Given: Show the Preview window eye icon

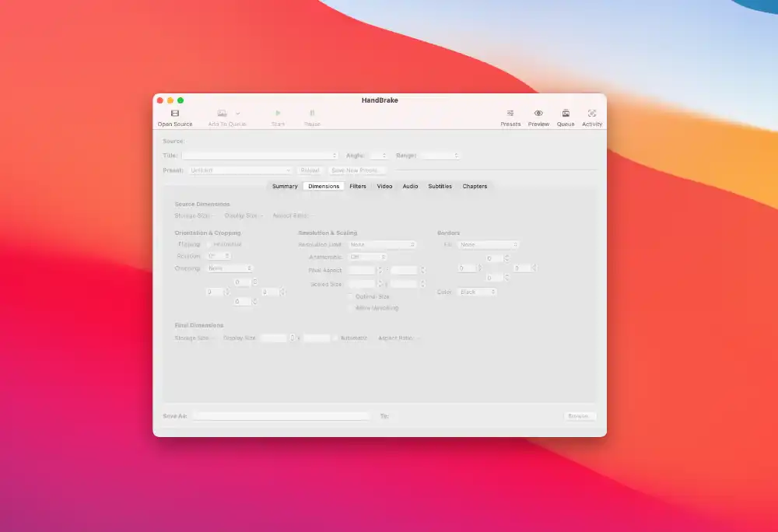Looking at the screenshot, I should click(538, 114).
